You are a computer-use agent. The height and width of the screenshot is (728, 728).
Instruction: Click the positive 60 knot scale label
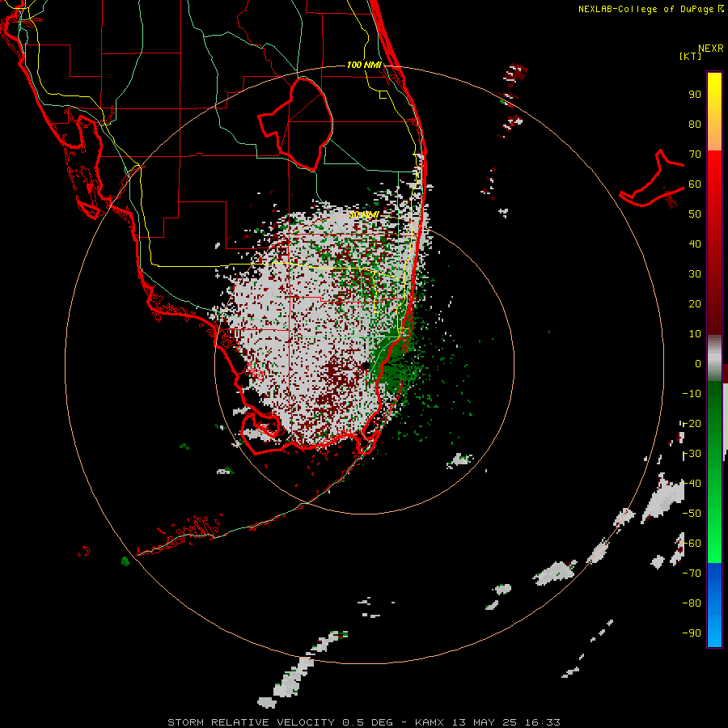(x=695, y=184)
